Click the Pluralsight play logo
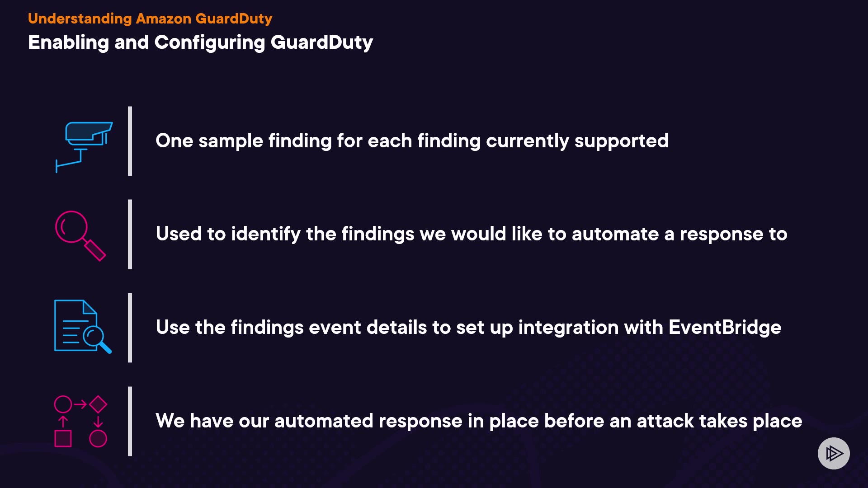Screen dimensions: 868x488 point(834,453)
